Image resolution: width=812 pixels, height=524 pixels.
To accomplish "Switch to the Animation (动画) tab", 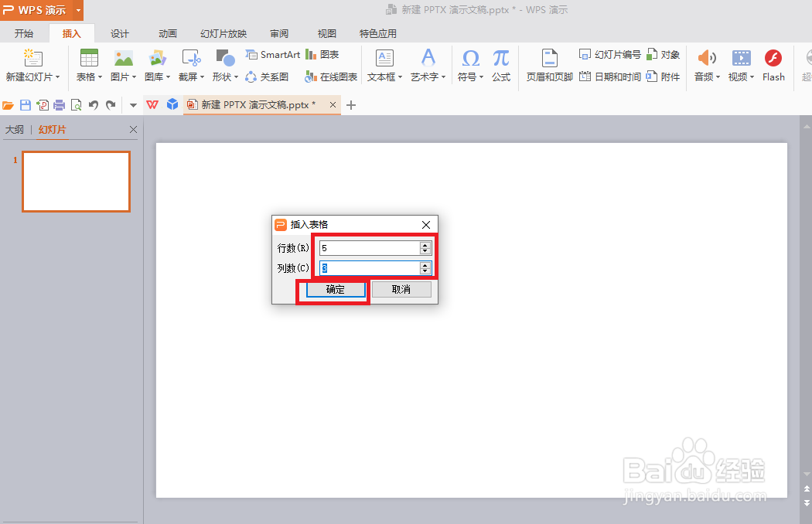I will click(x=168, y=34).
